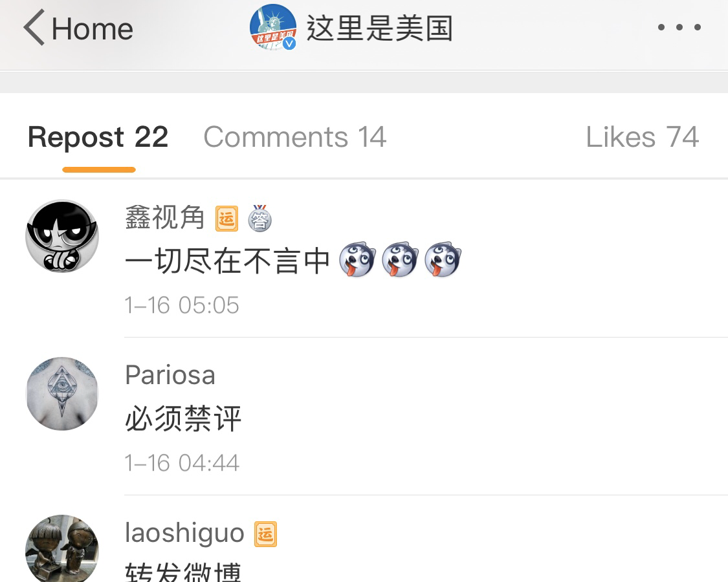The height and width of the screenshot is (582, 728).
Task: Open the 这里是美国 title text in header
Action: click(x=379, y=28)
